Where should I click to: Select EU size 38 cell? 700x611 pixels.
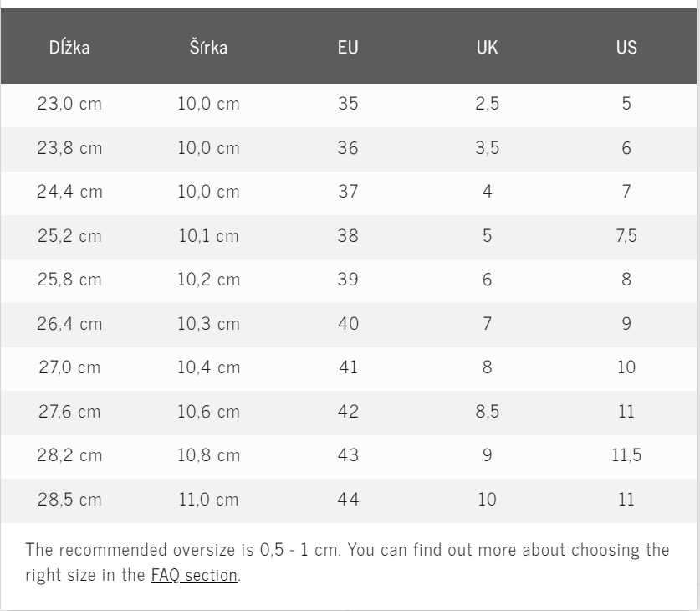click(348, 236)
